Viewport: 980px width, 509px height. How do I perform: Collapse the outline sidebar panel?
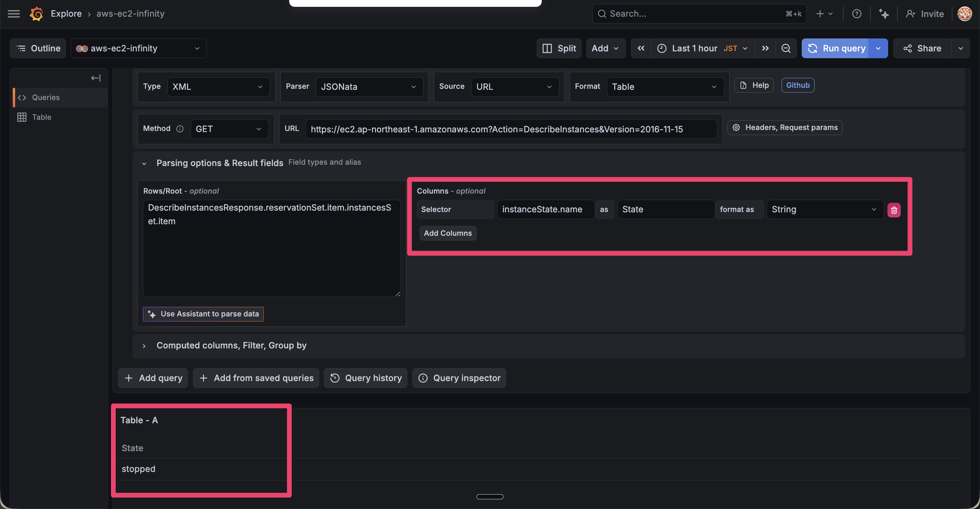click(x=96, y=78)
